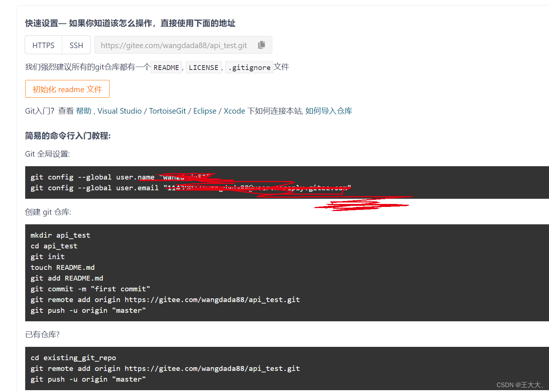The height and width of the screenshot is (392, 549).
Task: Click the 'Git 全局设置:' label
Action: [47, 154]
